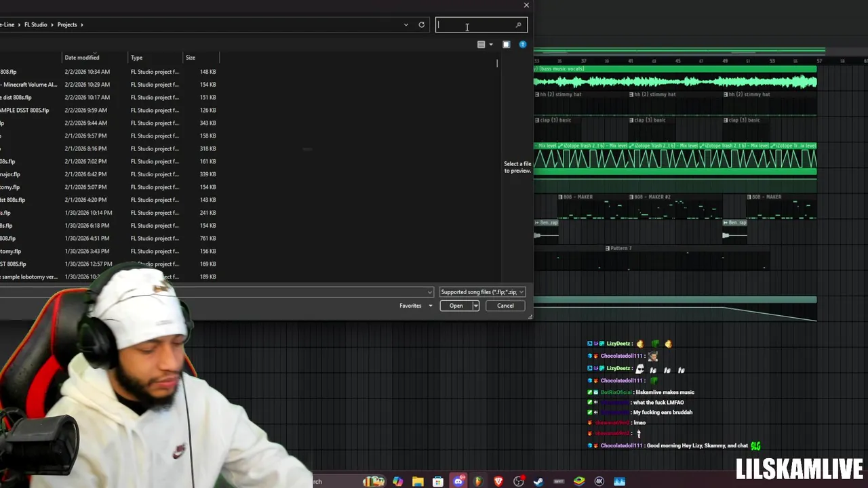Select the Pattern 7 clip in playlist
868x488 pixels.
click(687, 257)
